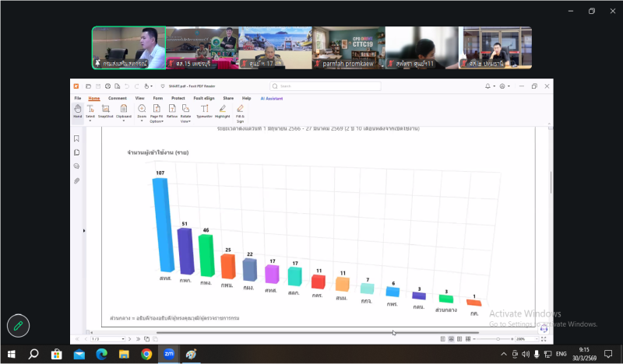Switch to the Protect tab
This screenshot has height=364, width=623.
tap(178, 99)
